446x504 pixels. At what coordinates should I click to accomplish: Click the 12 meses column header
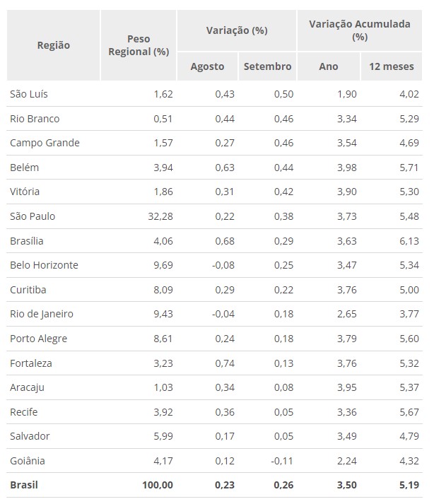click(x=391, y=66)
